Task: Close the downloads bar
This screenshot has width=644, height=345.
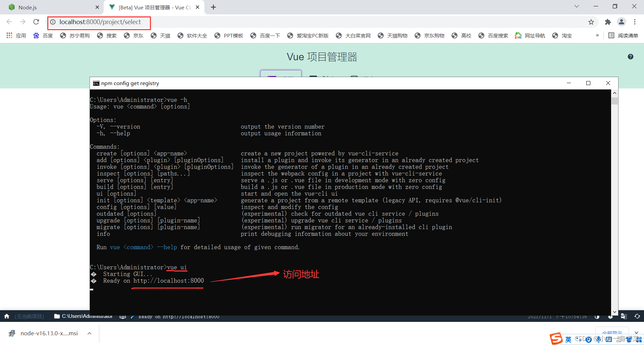Action: pos(636,333)
